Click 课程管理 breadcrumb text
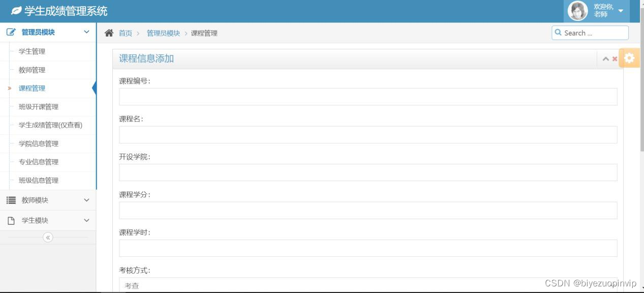Viewport: 644px width, 293px height. point(204,33)
